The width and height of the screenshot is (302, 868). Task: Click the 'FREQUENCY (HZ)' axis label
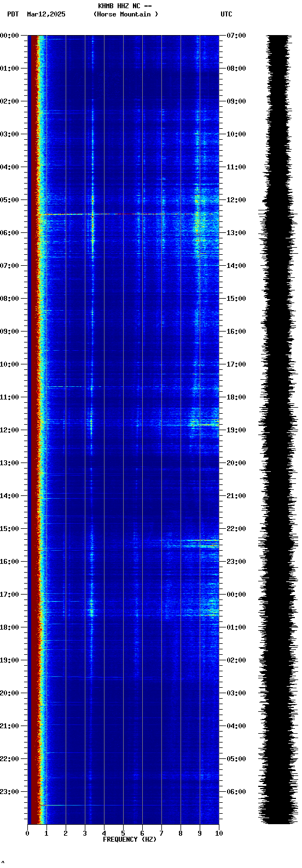(130, 840)
